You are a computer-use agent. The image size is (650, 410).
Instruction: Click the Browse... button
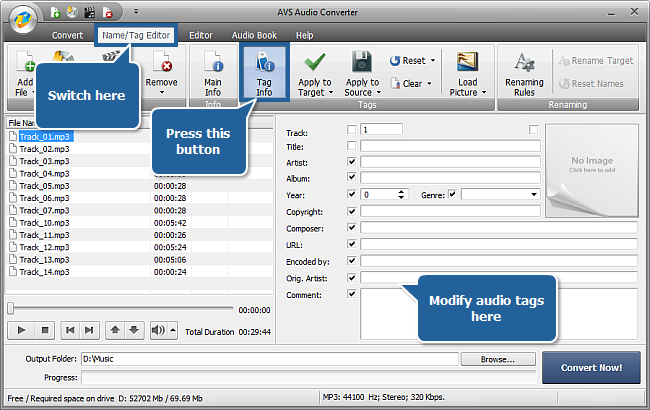498,359
